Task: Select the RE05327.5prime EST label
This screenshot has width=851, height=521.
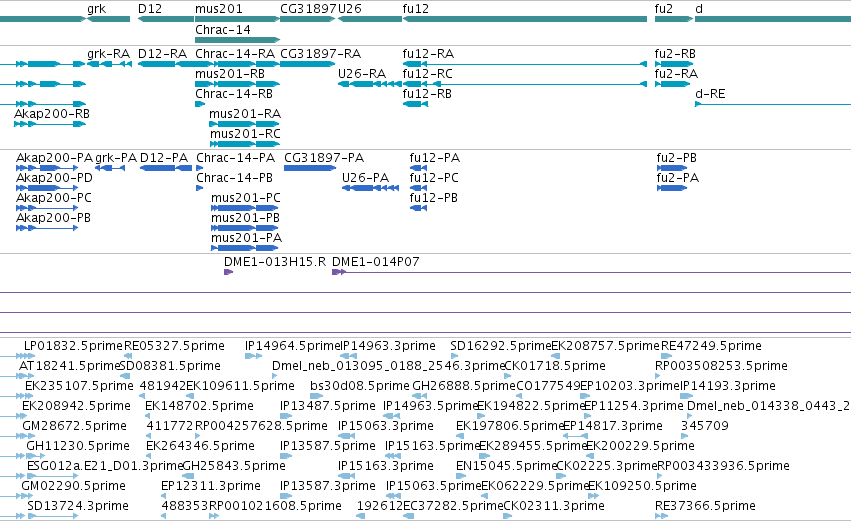Action: pyautogui.click(x=174, y=346)
